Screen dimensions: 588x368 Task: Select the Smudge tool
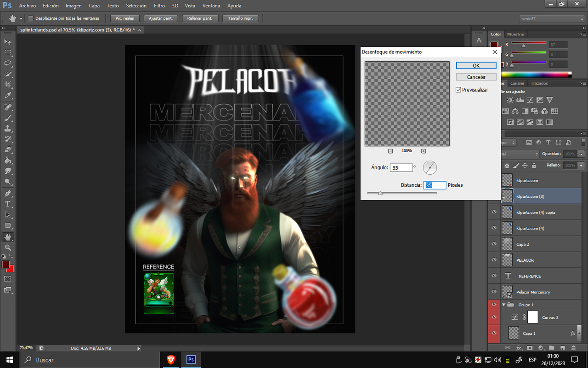pos(8,171)
